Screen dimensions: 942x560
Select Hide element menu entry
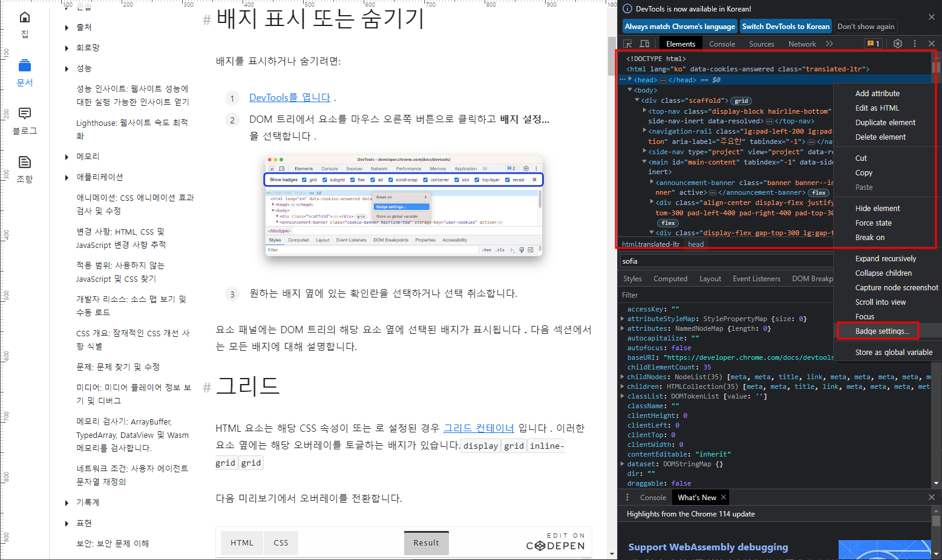point(877,208)
